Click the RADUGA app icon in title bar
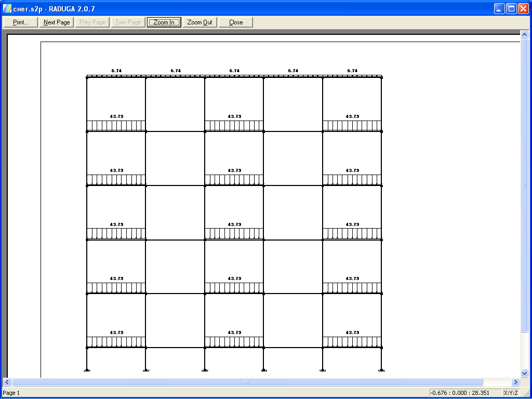Viewport: 532px width, 399px height. [x=7, y=8]
